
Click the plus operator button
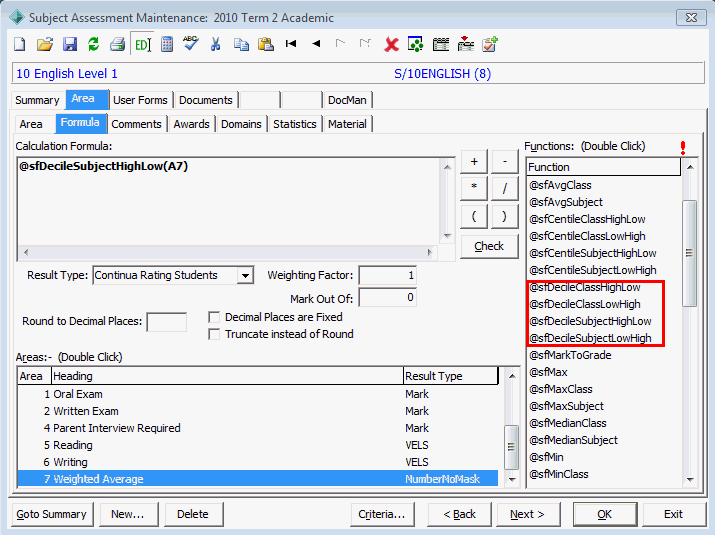[x=474, y=161]
